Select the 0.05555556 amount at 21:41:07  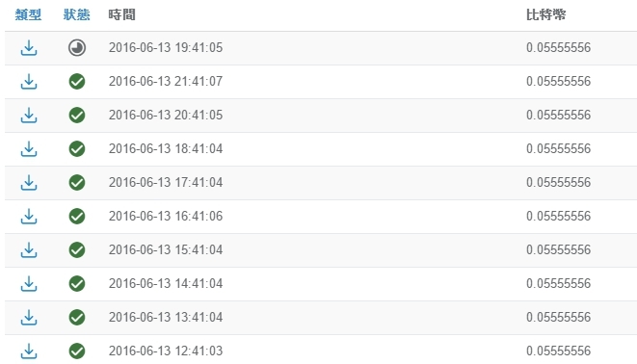tap(558, 82)
